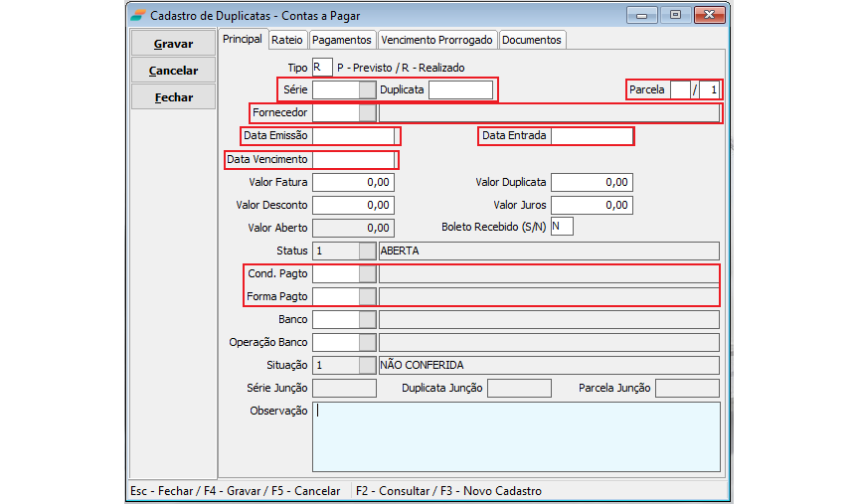Click the Data Vencimento input field
The width and height of the screenshot is (857, 504).
[x=354, y=159]
